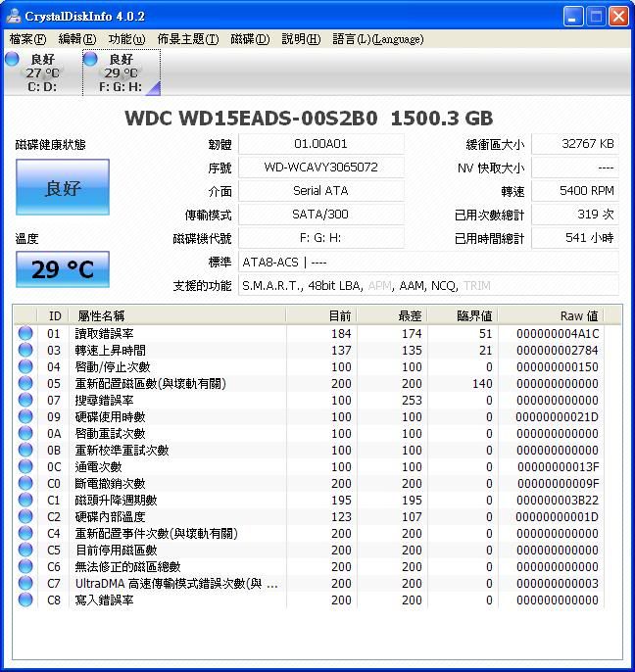
Task: Open the 磁碟 menu
Action: 250,39
